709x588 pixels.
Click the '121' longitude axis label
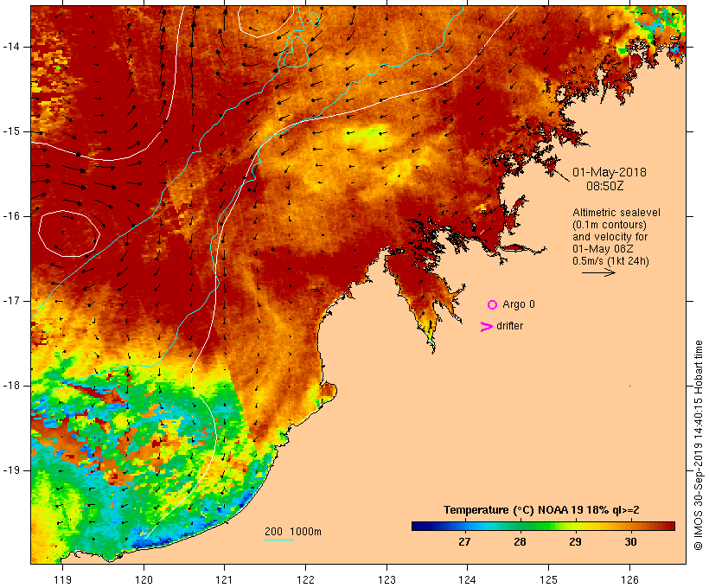click(x=224, y=579)
